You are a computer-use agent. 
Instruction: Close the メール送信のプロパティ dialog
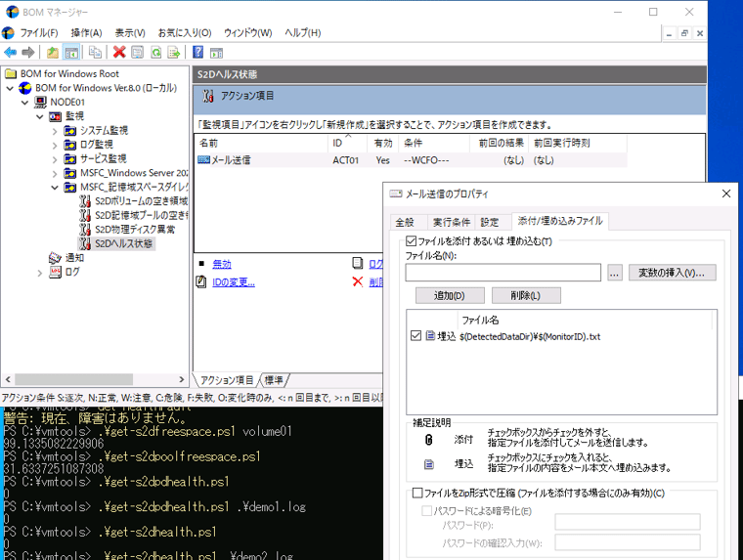(x=726, y=194)
